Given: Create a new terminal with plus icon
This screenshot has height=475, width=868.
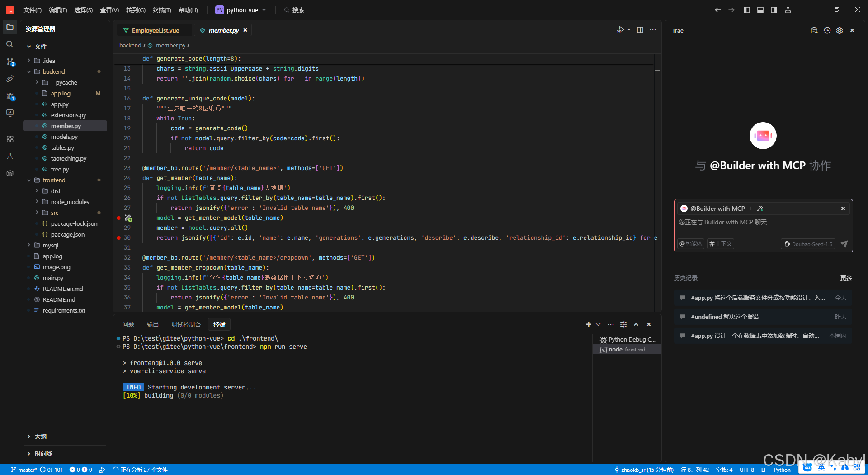Looking at the screenshot, I should coord(588,324).
